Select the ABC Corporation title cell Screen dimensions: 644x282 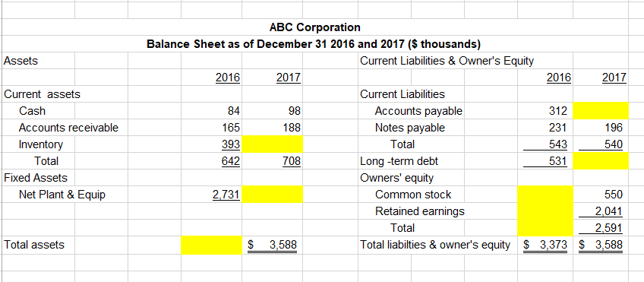pyautogui.click(x=314, y=27)
